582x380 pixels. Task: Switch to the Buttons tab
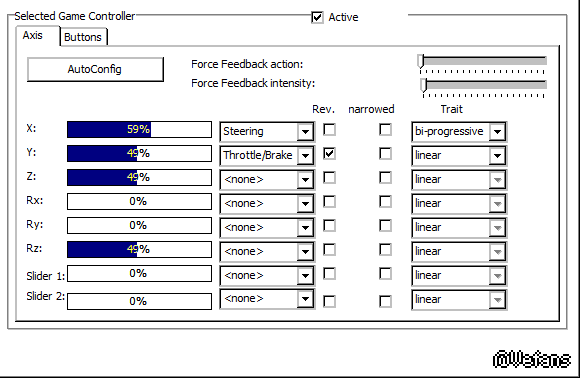coord(83,37)
